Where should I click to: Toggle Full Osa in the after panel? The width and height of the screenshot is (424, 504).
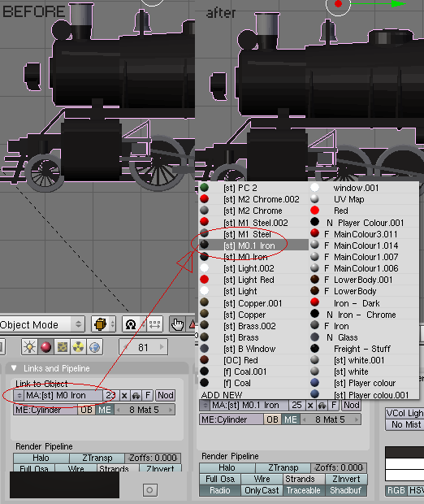220,479
